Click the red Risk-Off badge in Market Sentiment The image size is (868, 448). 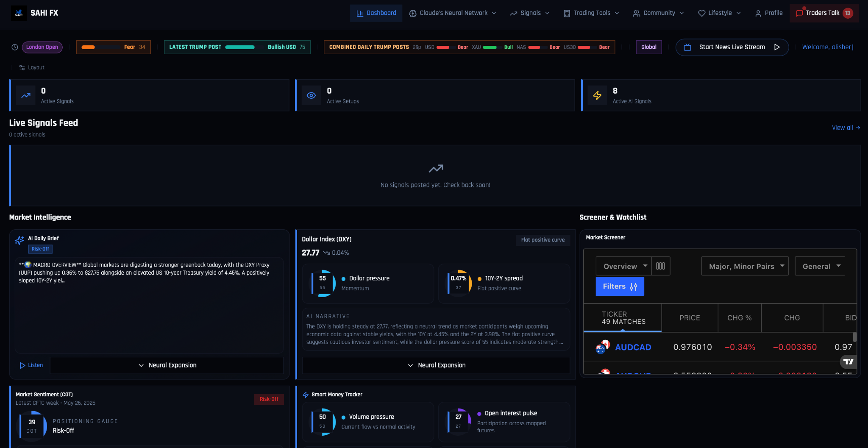pyautogui.click(x=269, y=399)
